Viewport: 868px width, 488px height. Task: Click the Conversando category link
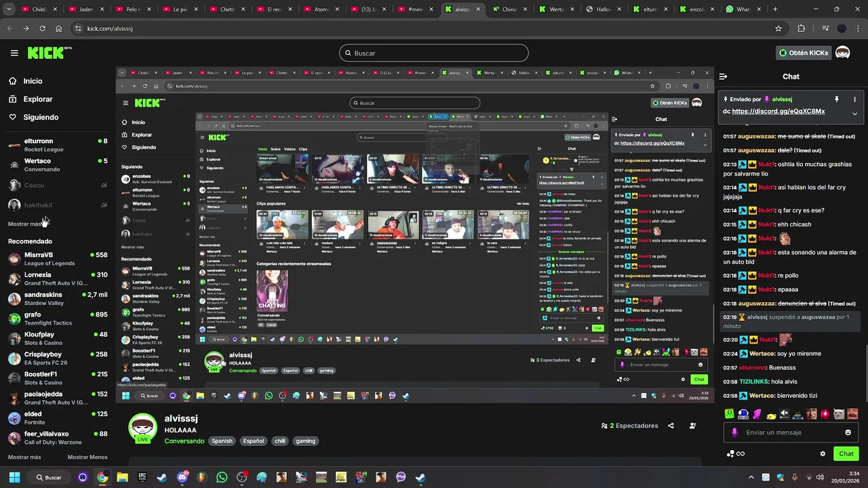click(x=184, y=441)
